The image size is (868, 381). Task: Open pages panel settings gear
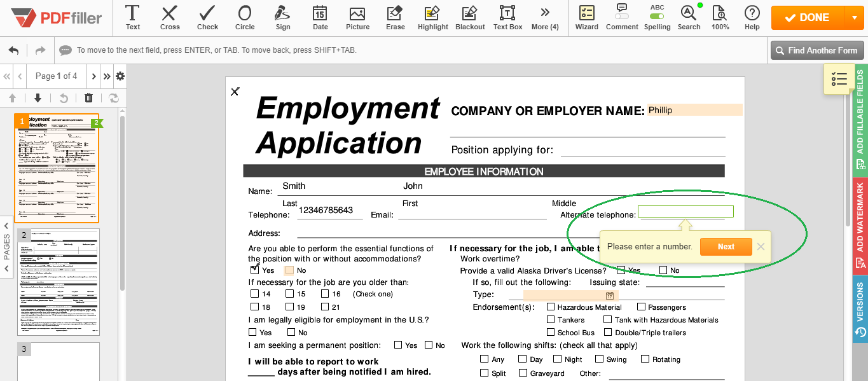[x=120, y=76]
